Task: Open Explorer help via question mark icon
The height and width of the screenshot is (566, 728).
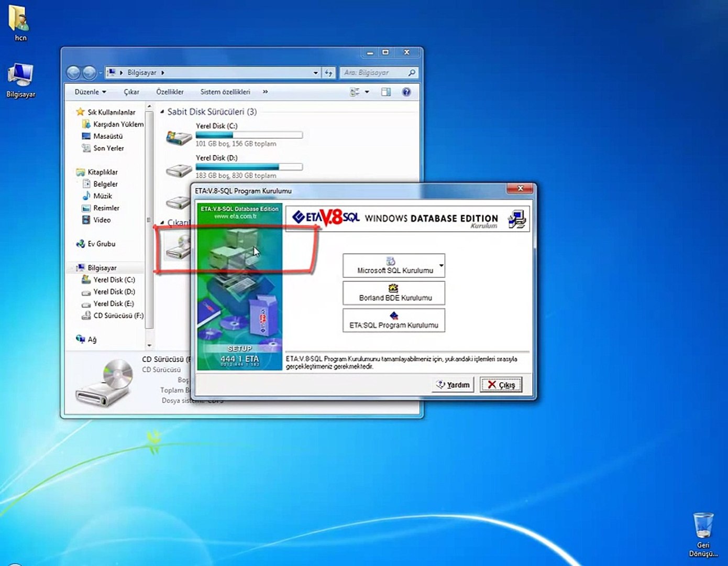Action: (x=406, y=92)
